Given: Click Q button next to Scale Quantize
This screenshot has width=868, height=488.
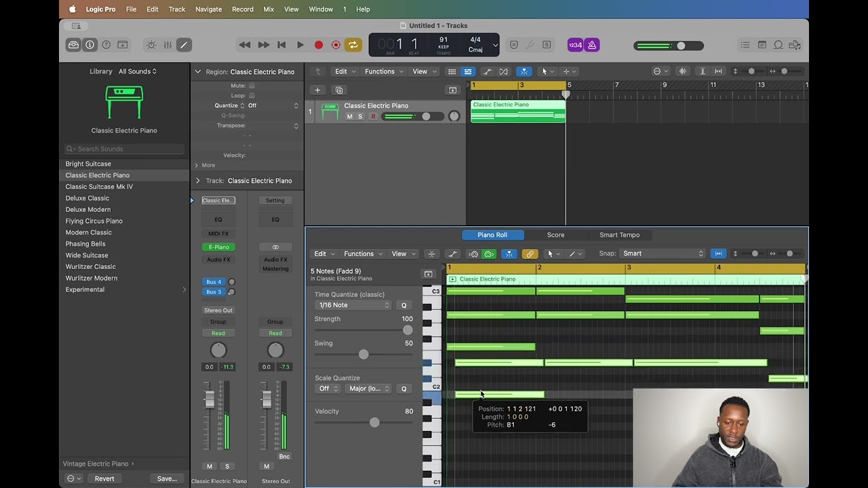Looking at the screenshot, I should [x=403, y=388].
